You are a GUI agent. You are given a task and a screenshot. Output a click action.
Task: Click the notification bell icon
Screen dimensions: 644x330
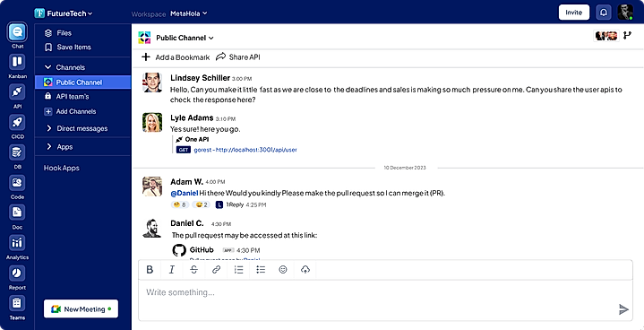point(604,13)
